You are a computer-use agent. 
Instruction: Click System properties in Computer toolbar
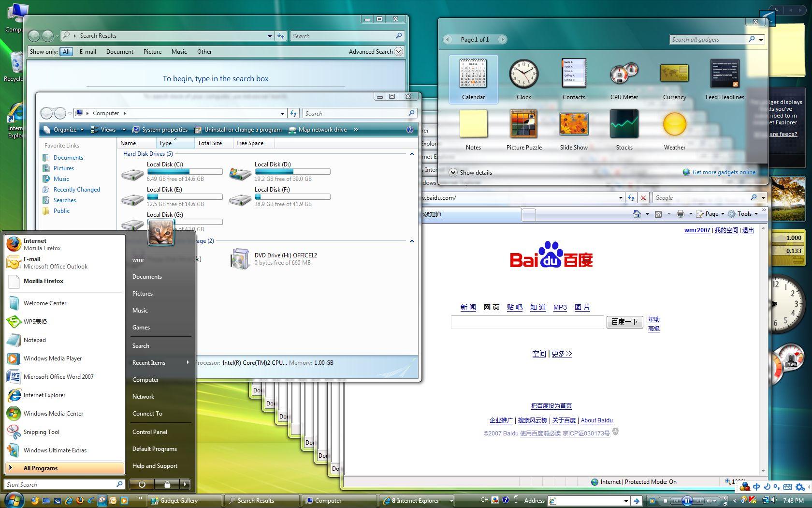pyautogui.click(x=159, y=130)
